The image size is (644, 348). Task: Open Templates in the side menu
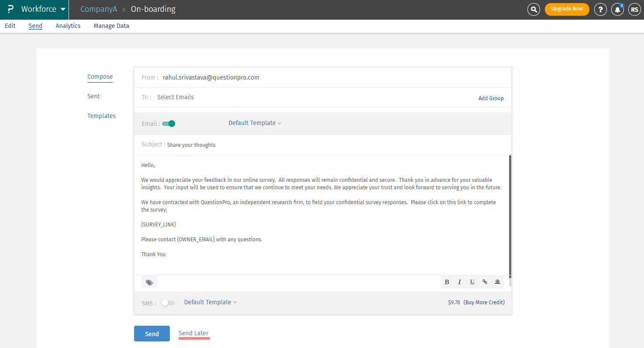[x=101, y=116]
